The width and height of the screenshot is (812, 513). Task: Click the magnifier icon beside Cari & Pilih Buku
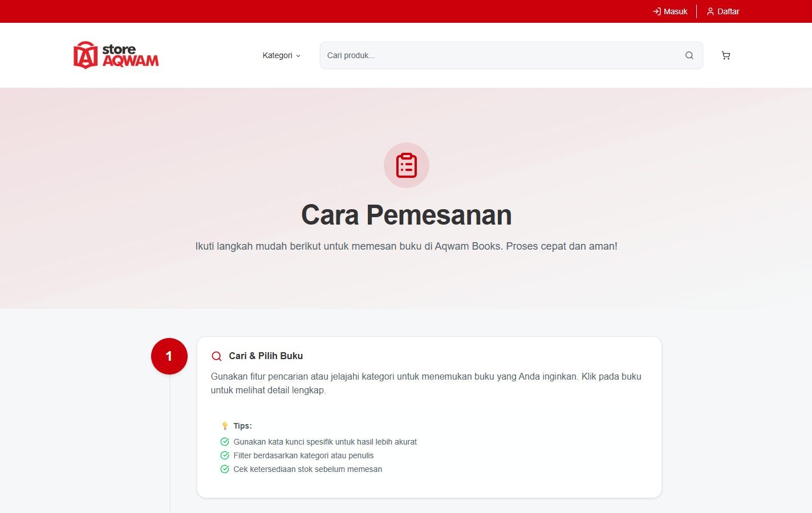click(x=217, y=356)
